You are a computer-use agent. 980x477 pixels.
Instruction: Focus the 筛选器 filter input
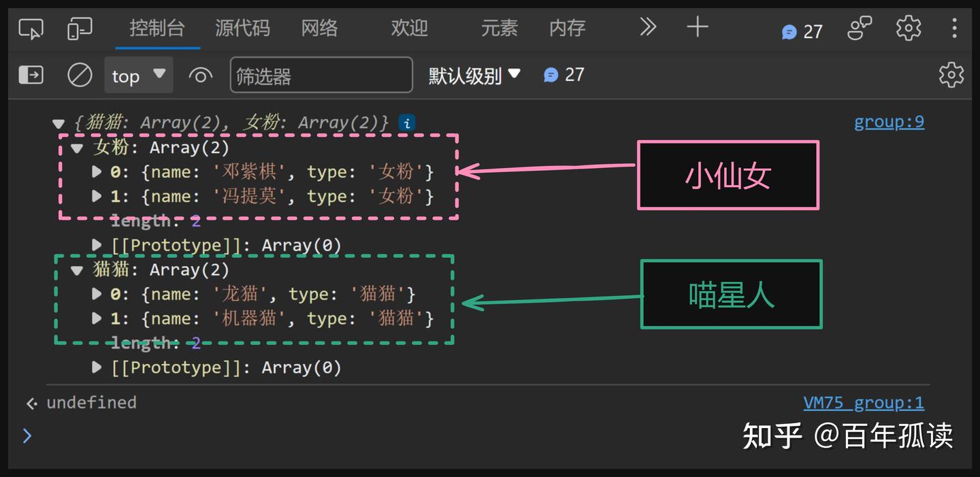pos(321,75)
